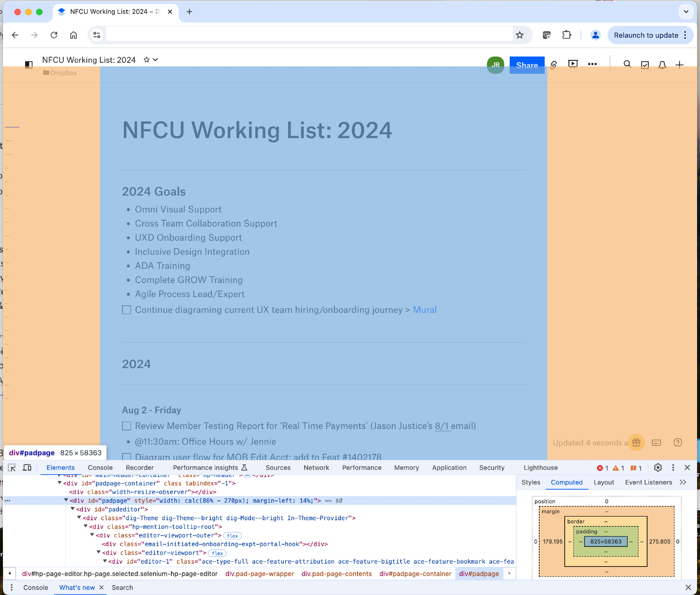The image size is (700, 595).
Task: Click the Share button
Action: [527, 65]
